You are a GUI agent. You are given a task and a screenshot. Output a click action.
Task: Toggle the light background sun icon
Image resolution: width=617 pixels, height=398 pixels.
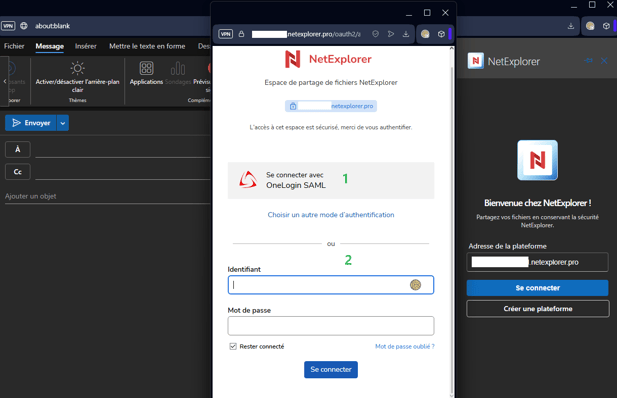click(78, 68)
